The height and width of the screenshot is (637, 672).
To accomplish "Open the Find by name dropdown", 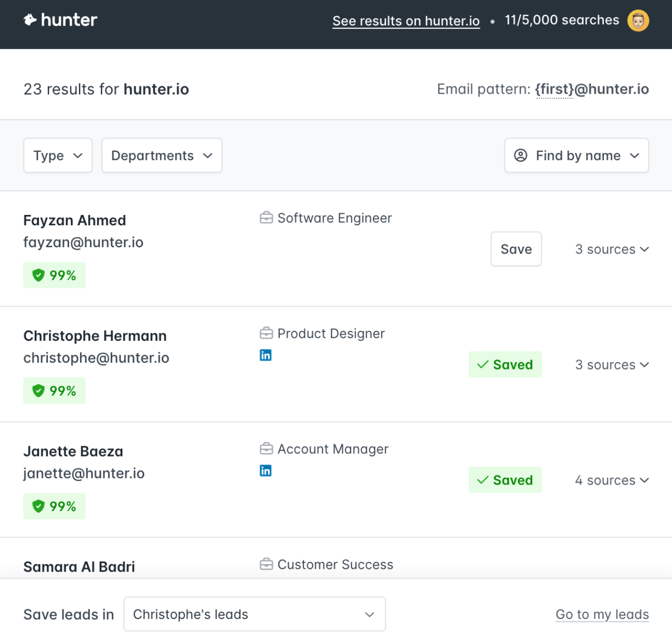I will (576, 155).
